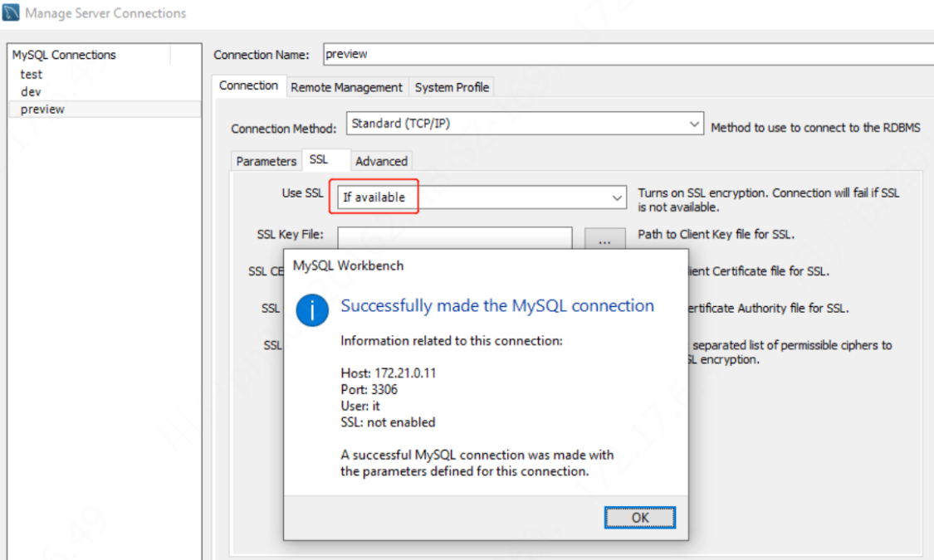Click the 'Port: 3306' line
934x560 pixels.
(369, 390)
